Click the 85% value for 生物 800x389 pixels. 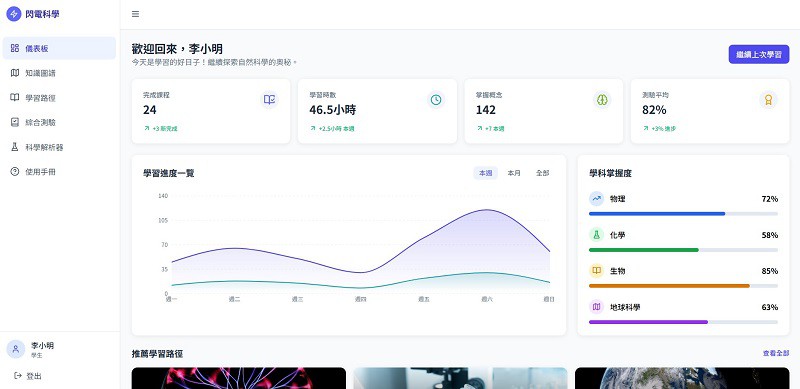click(x=769, y=271)
